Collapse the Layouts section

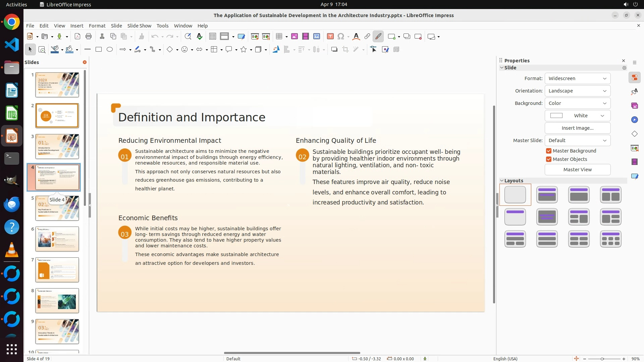pos(502,181)
